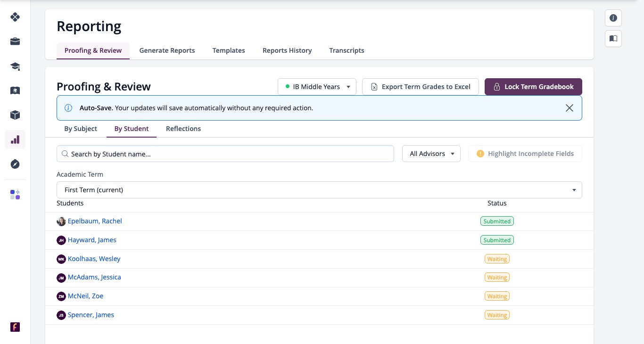Open the graduation cap icon in sidebar
Screen dimensions: 644x344
pos(15,66)
